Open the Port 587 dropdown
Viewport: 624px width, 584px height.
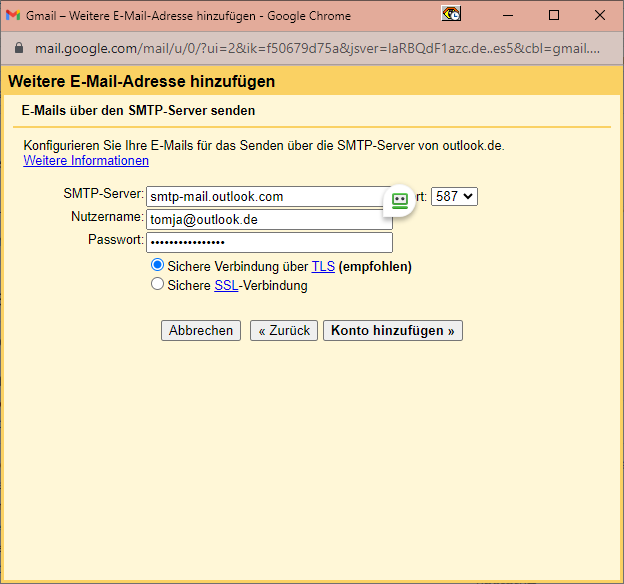pyautogui.click(x=454, y=197)
